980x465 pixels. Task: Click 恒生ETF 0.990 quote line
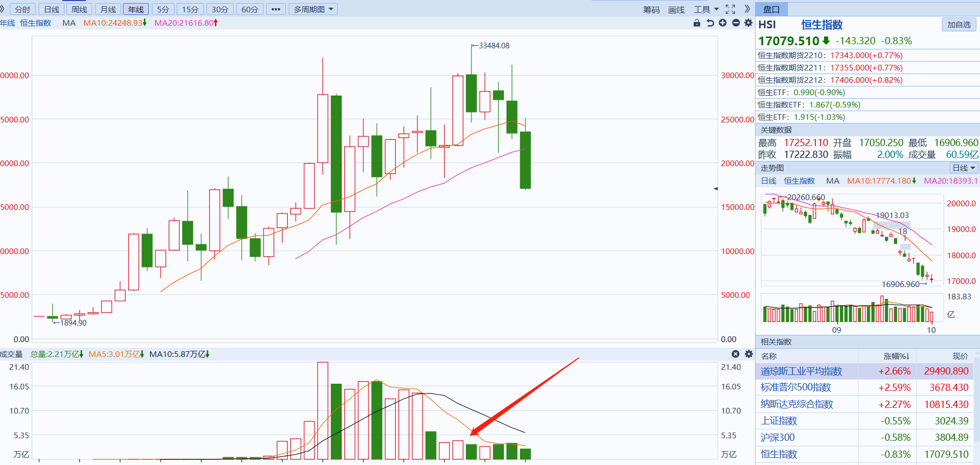(801, 92)
